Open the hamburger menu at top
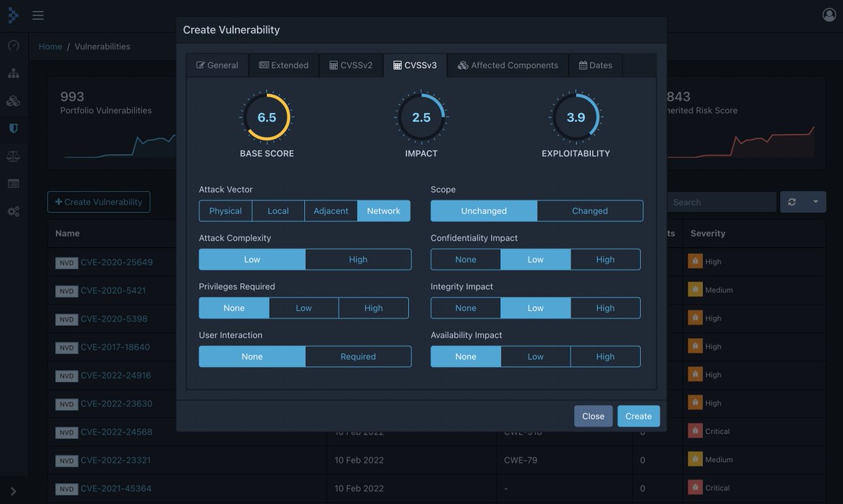 tap(38, 14)
